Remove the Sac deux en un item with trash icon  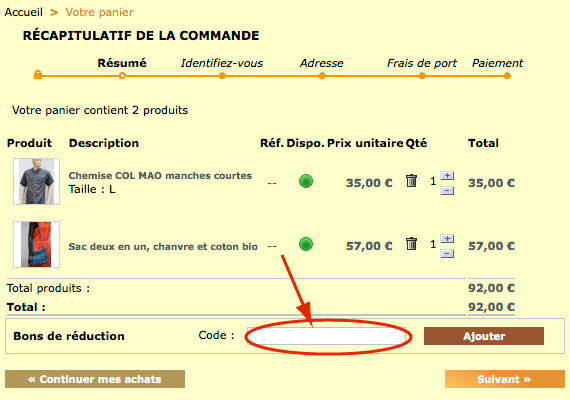pos(411,244)
